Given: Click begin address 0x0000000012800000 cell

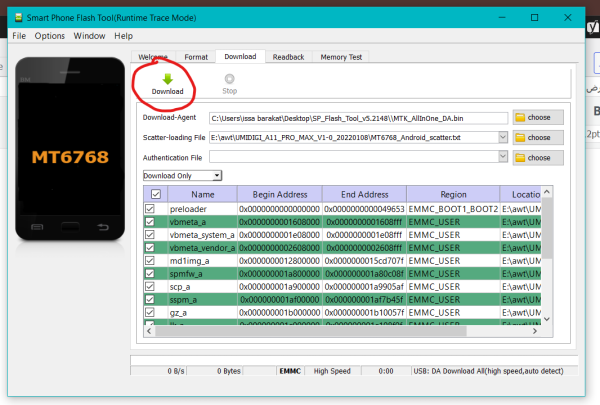Looking at the screenshot, I should click(x=280, y=261).
